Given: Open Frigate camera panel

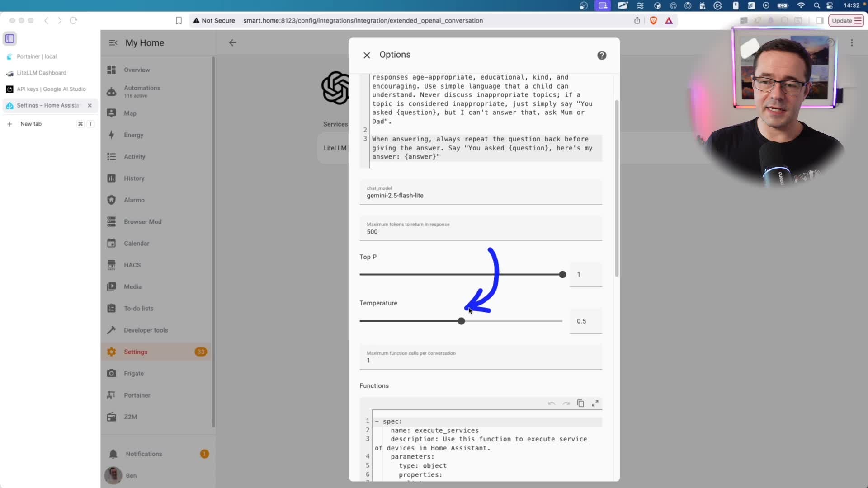Looking at the screenshot, I should coord(133,374).
